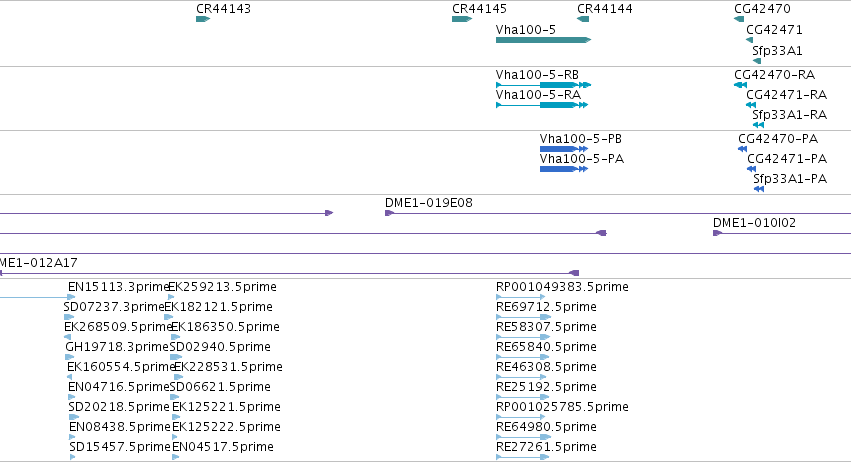
Task: Select the RE25192.5prime EST feature
Action: [x=523, y=397]
